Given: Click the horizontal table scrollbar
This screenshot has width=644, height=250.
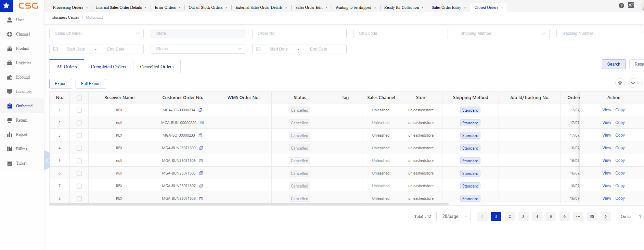Looking at the screenshot, I should 249,204.
